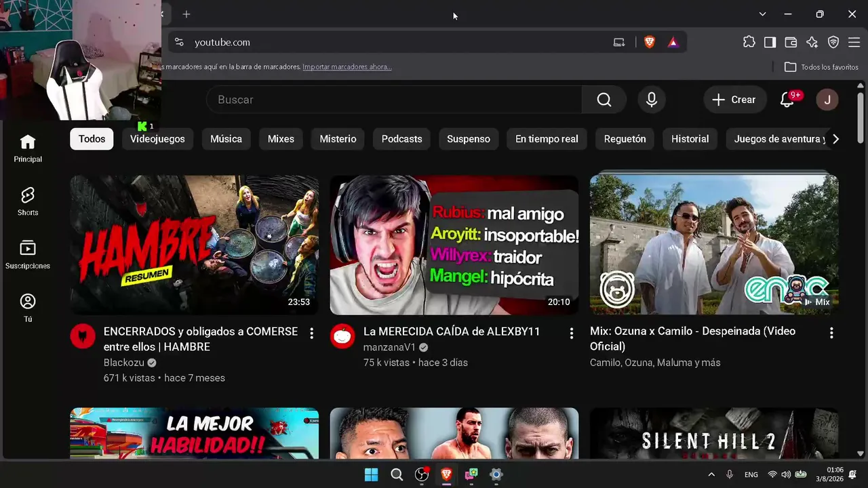
Task: Open Windows taskbar search
Action: click(x=397, y=474)
